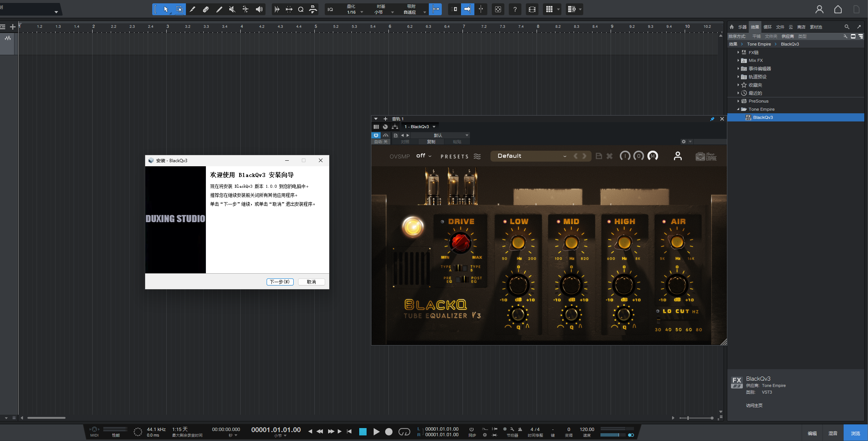Image resolution: width=868 pixels, height=441 pixels.
Task: Select the Range selection tool
Action: [x=180, y=9]
